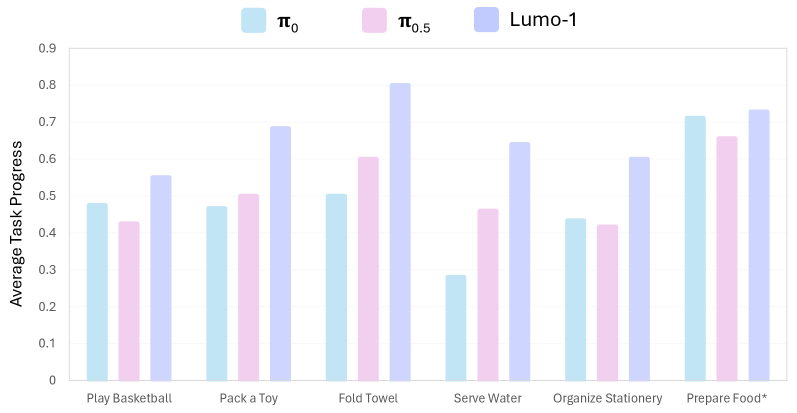Click the Lumo-1 bar for Serve Water
The image size is (797, 413).
point(519,261)
